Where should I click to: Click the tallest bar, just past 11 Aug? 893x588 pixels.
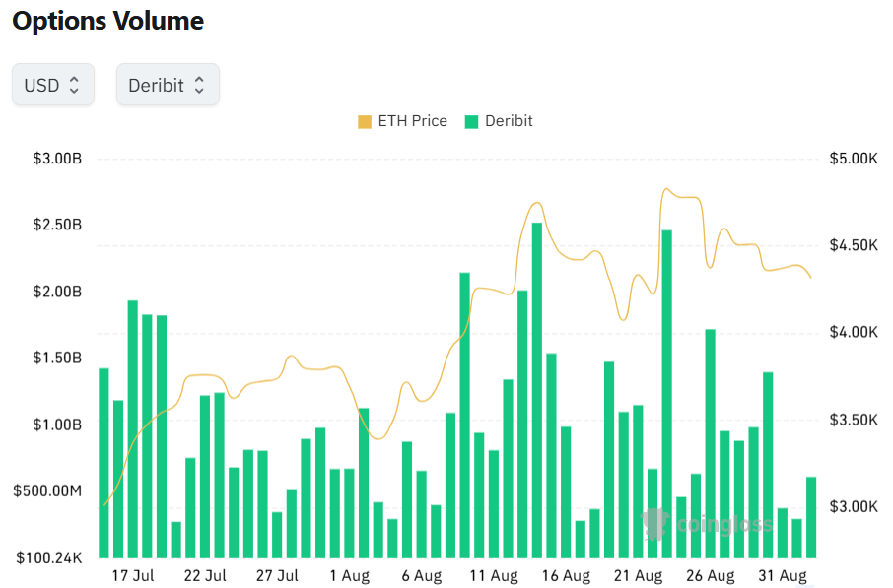[x=537, y=390]
